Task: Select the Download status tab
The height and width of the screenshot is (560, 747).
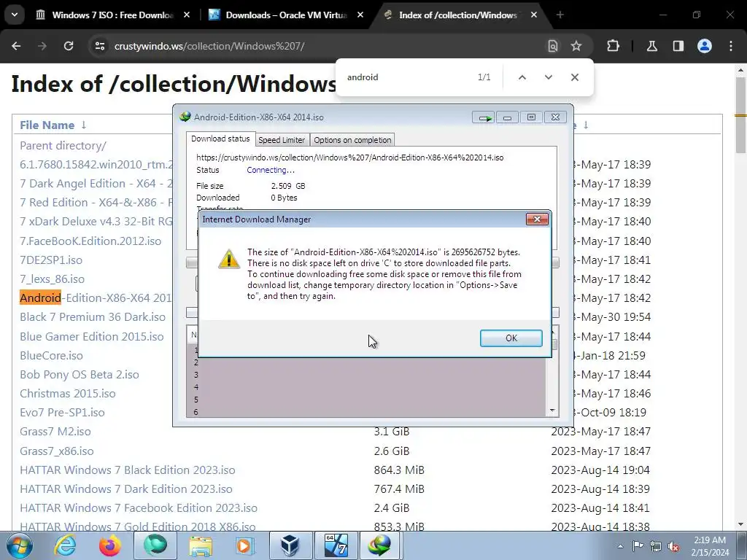Action: (x=220, y=139)
